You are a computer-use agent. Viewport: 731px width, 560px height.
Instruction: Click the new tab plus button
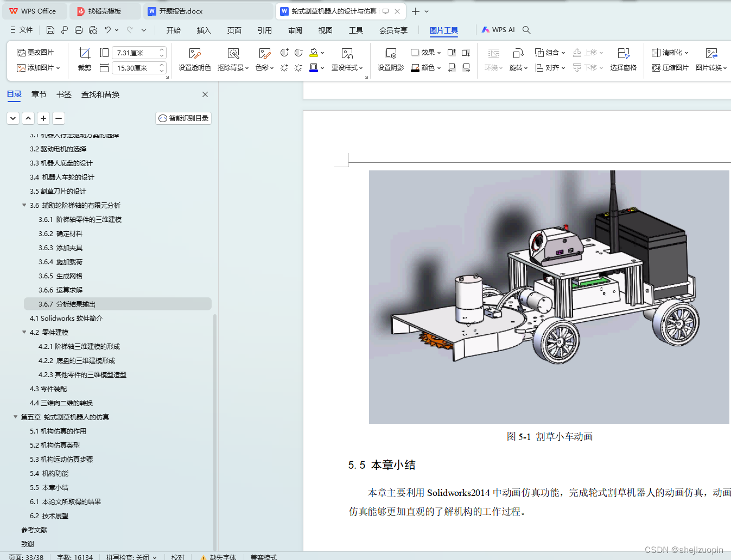point(416,11)
